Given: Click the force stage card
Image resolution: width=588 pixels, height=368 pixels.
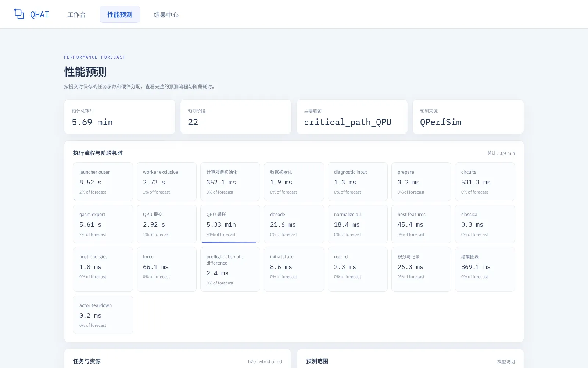Looking at the screenshot, I should [166, 269].
